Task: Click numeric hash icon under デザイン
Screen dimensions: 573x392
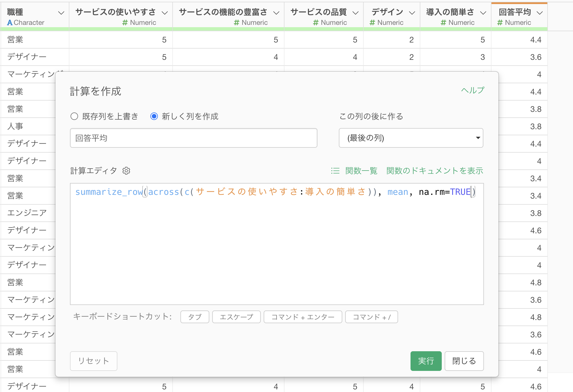Action: point(372,23)
